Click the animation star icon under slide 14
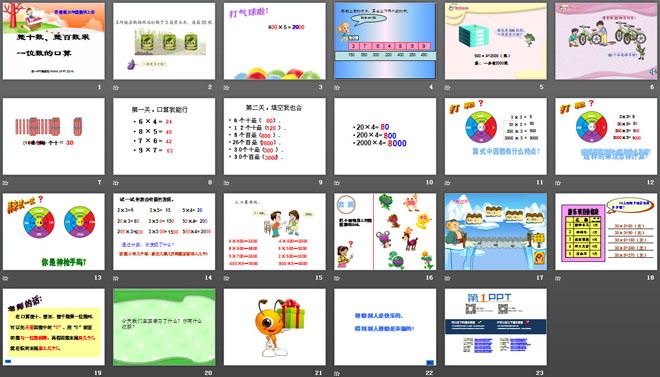The image size is (660, 377). pos(116,278)
